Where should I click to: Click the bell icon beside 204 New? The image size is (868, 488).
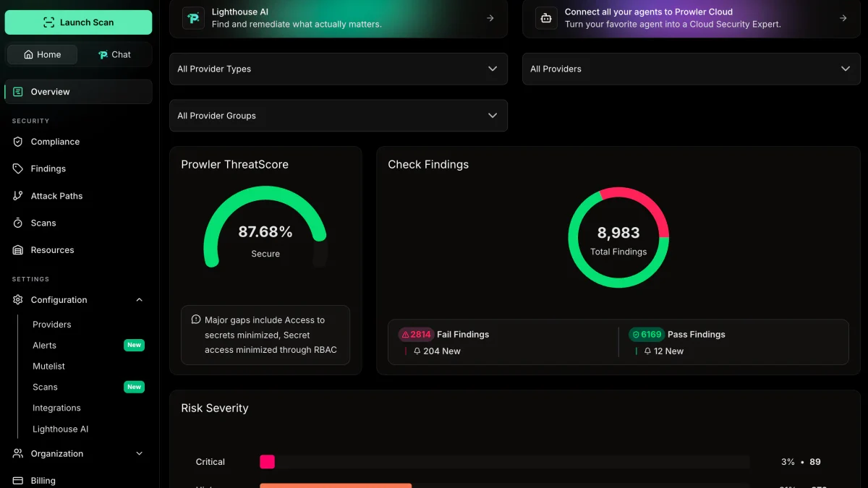[x=417, y=351]
